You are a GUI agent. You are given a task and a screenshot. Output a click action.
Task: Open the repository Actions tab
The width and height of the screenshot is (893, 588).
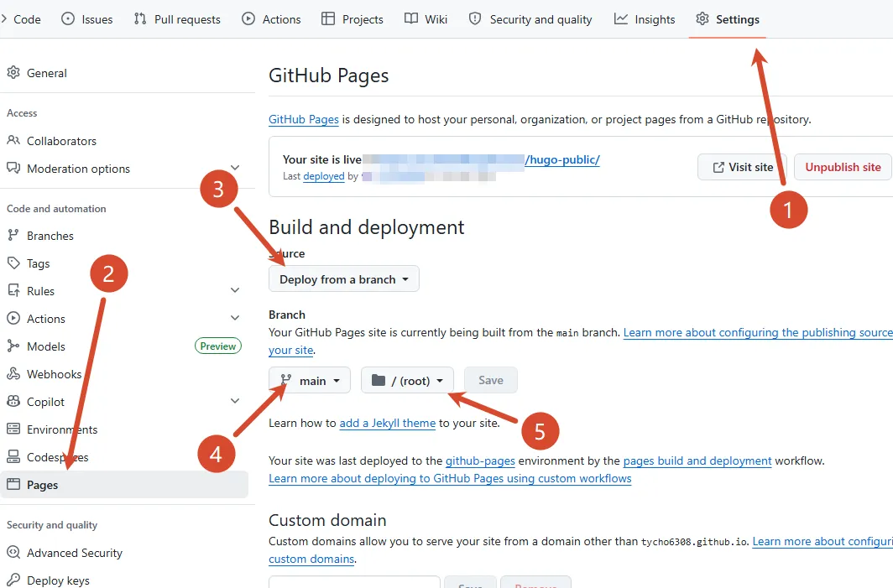pyautogui.click(x=271, y=19)
